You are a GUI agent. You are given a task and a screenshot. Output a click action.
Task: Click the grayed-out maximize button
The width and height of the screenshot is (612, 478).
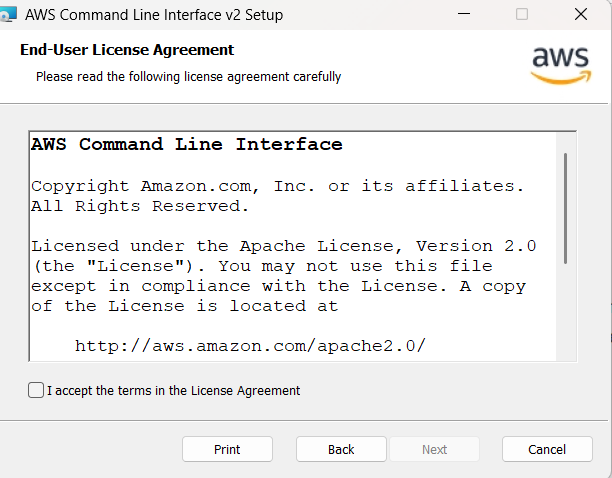(x=522, y=14)
